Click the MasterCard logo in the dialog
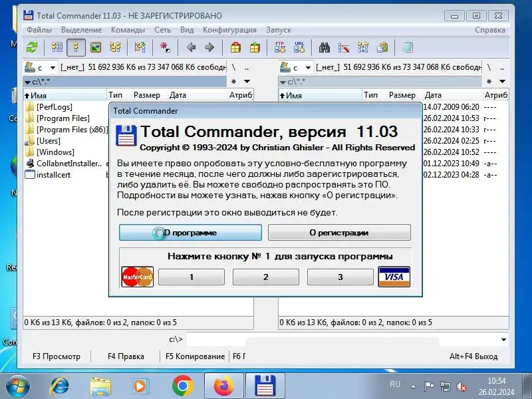532x399 pixels. [138, 277]
